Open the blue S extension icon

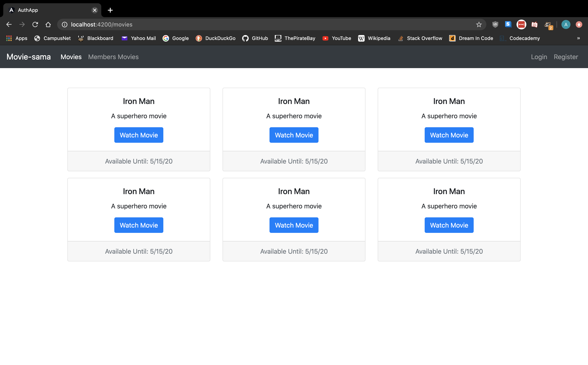click(508, 24)
